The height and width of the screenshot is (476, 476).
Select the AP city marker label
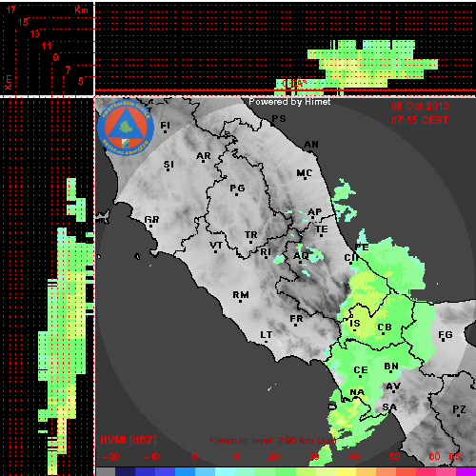coord(315,212)
